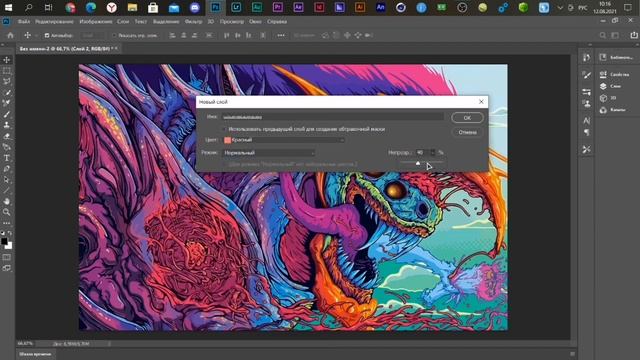Open the Lightroom (Lr) taskbar icon
640x360 pixels.
point(236,7)
